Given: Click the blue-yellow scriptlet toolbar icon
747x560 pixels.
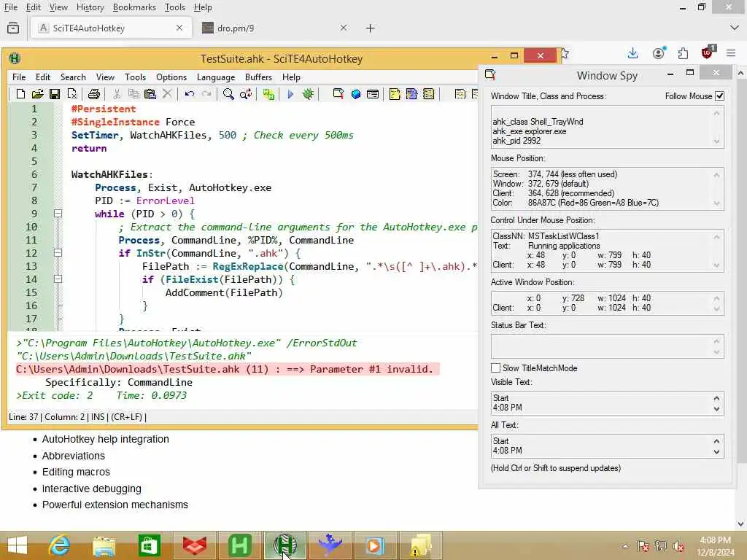Looking at the screenshot, I should [x=411, y=94].
